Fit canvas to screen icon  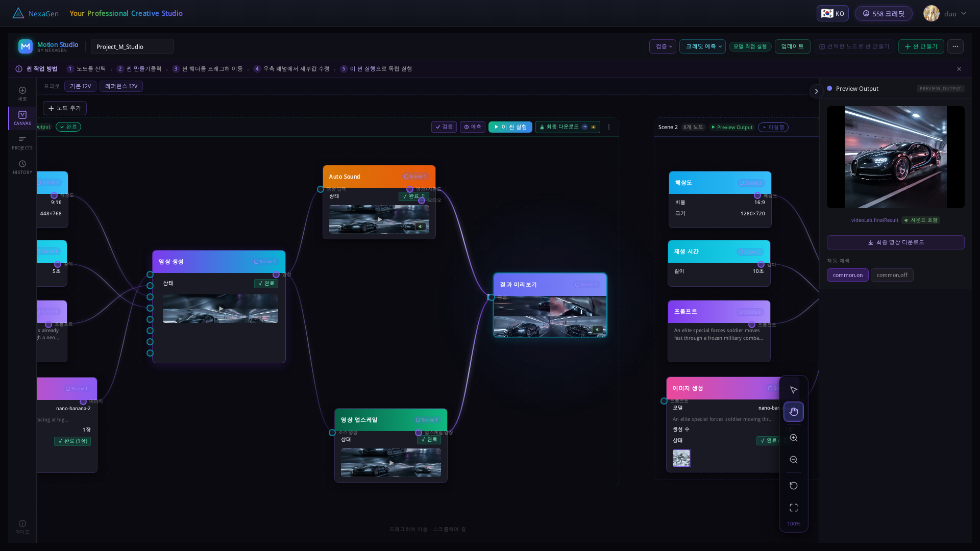(794, 508)
